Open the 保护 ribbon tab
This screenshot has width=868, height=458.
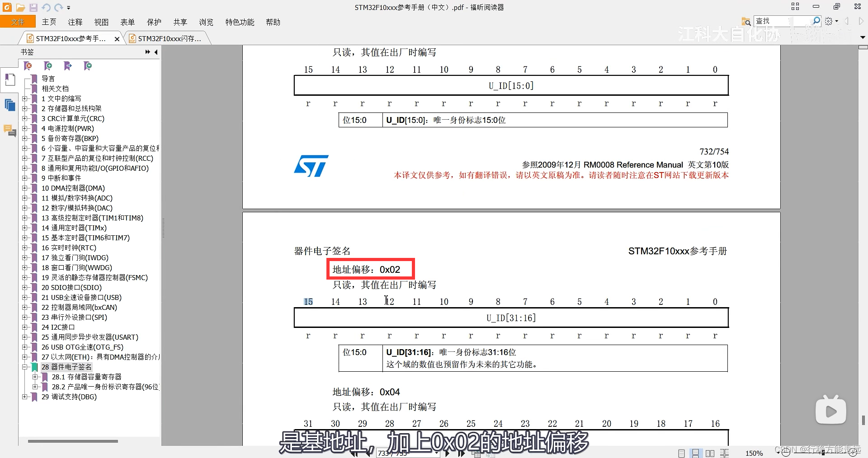click(154, 22)
